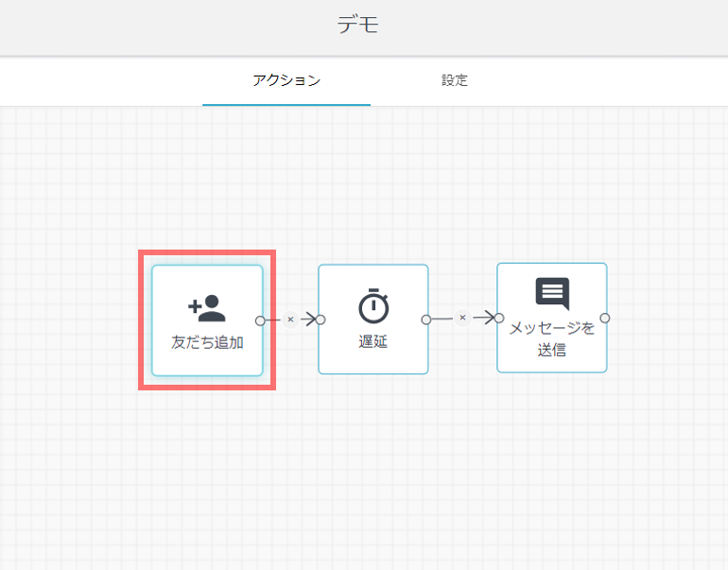This screenshot has height=570, width=728.
Task: Click input port circle of 遅延 node
Action: pos(321,320)
